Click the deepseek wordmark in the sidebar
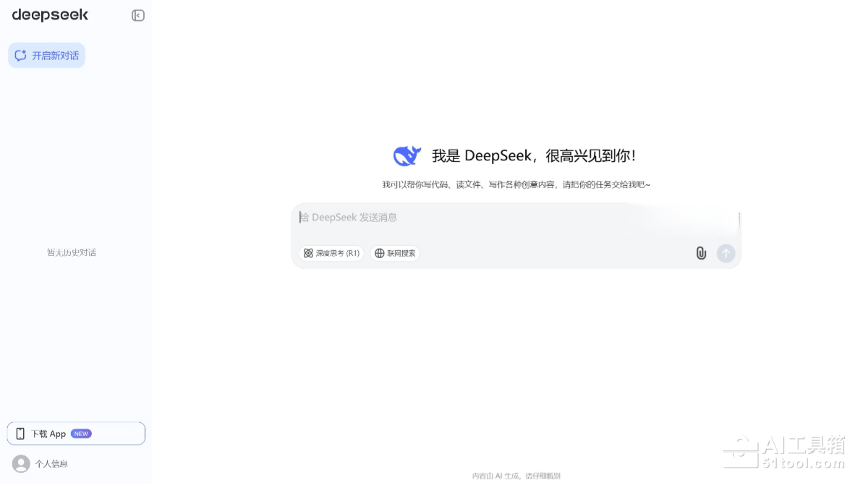 (50, 15)
